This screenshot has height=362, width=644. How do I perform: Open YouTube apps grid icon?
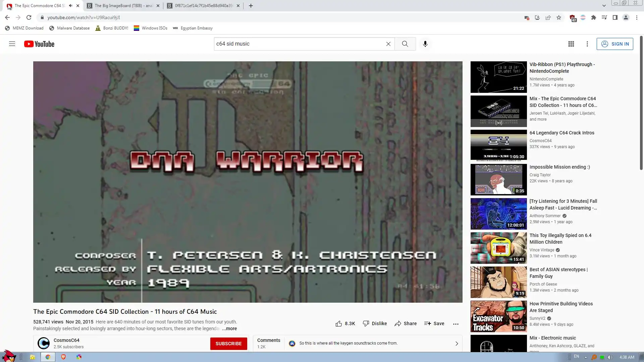point(571,44)
